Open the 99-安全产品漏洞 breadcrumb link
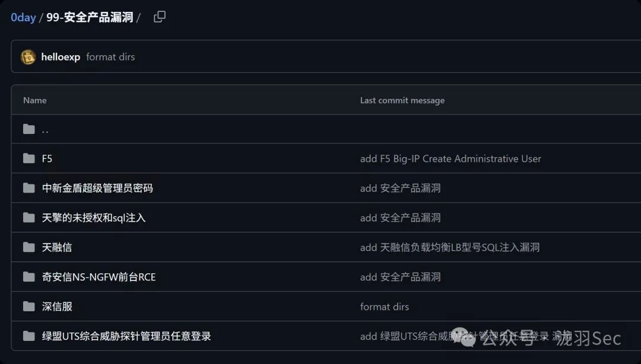The image size is (641, 364). click(x=90, y=17)
